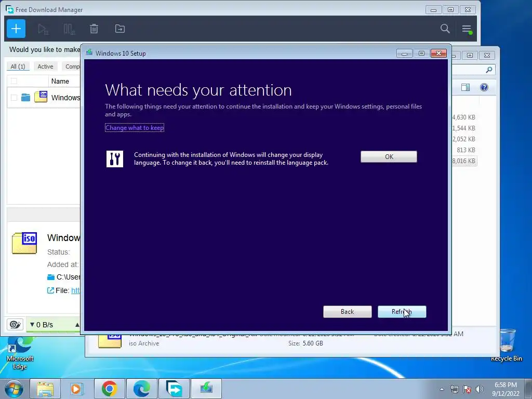This screenshot has width=532, height=399.
Task: Minimize the Free Download Manager window
Action: coord(433,10)
